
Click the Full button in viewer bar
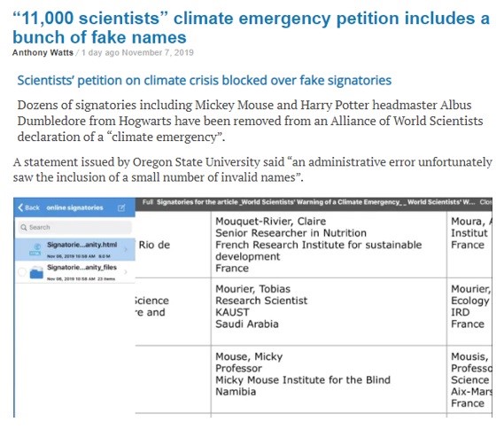[x=148, y=202]
